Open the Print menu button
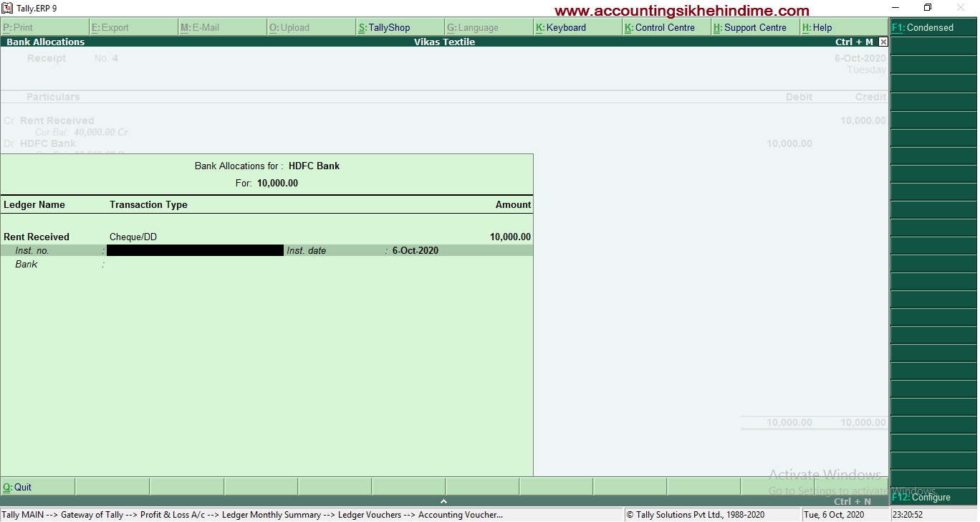Image resolution: width=980 pixels, height=522 pixels. click(x=44, y=27)
